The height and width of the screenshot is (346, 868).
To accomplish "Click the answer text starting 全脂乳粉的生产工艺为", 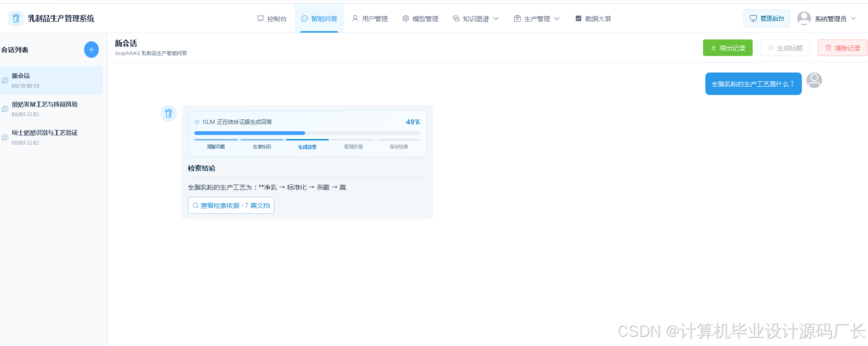I will (x=267, y=187).
